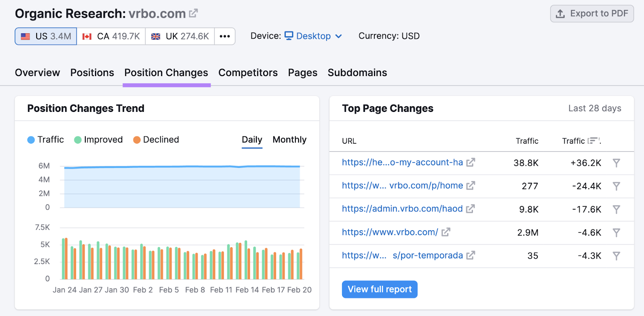Viewport: 644px width, 316px height.
Task: Toggle the Improved legend series
Action: click(x=99, y=140)
